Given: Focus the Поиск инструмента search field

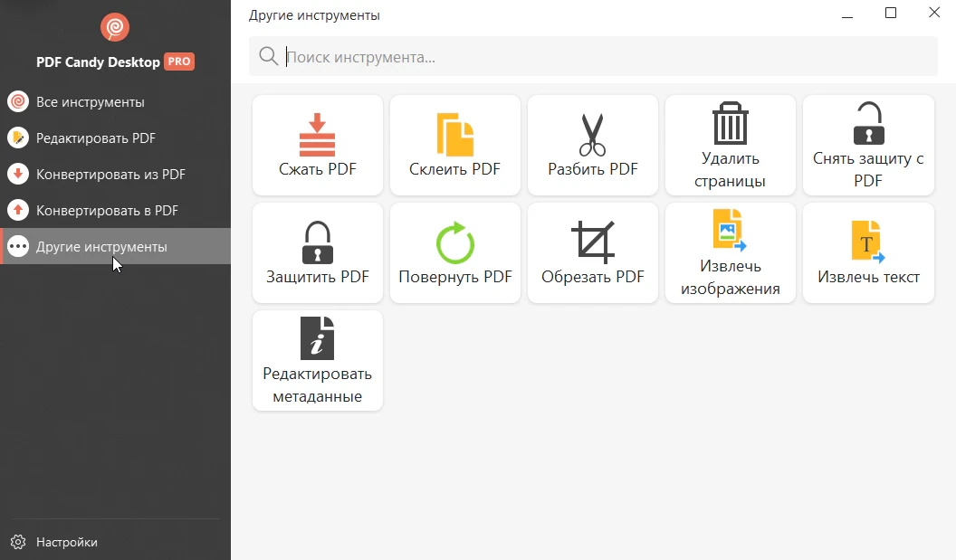Looking at the screenshot, I should point(593,57).
